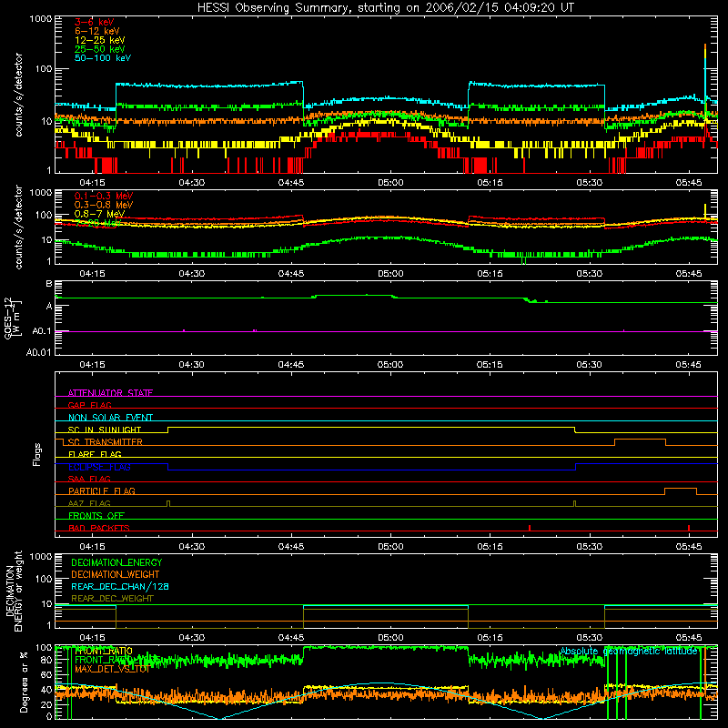Screen dimensions: 728x728
Task: Select the ECLIPSE_FLAG label
Action: click(99, 467)
